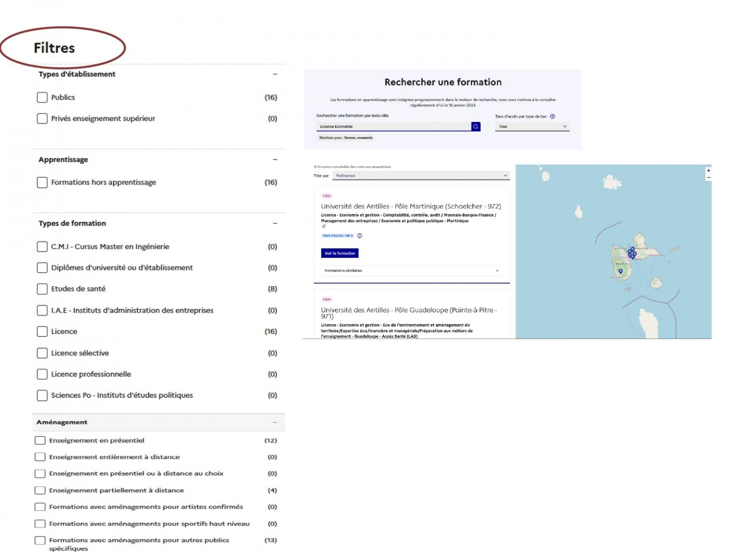This screenshot has height=560, width=747.
Task: Collapse the Types d'établissement section
Action: (275, 74)
